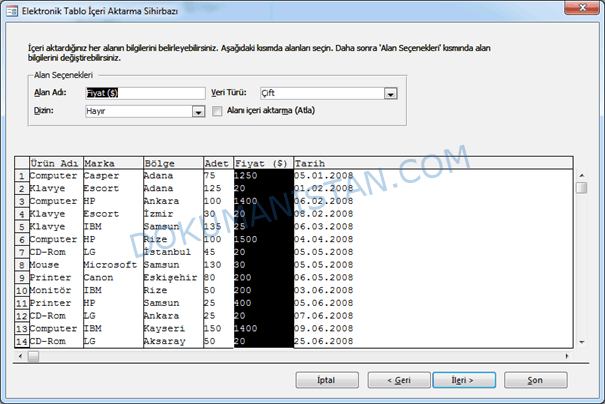Click the 'Aksaray' region cell
Image resolution: width=605 pixels, height=404 pixels.
pos(173,341)
